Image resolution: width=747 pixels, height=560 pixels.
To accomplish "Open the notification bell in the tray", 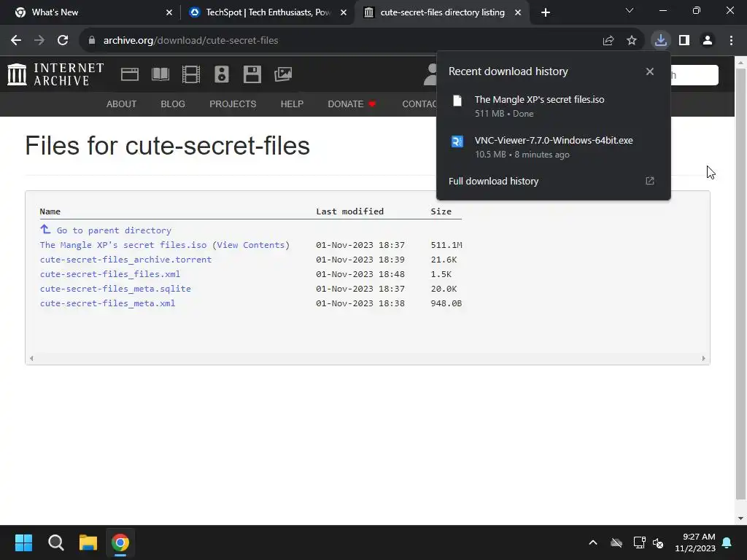I will point(727,542).
